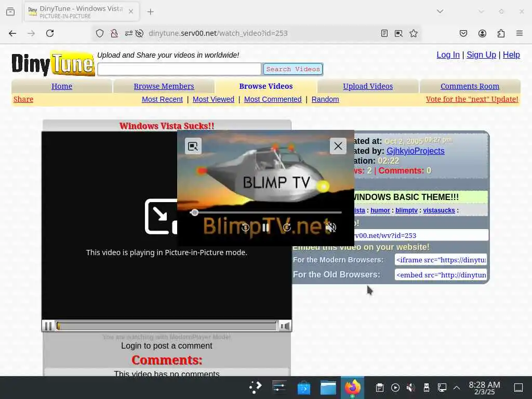Open the KDE application launcher
This screenshot has width=532, height=399.
point(256,388)
